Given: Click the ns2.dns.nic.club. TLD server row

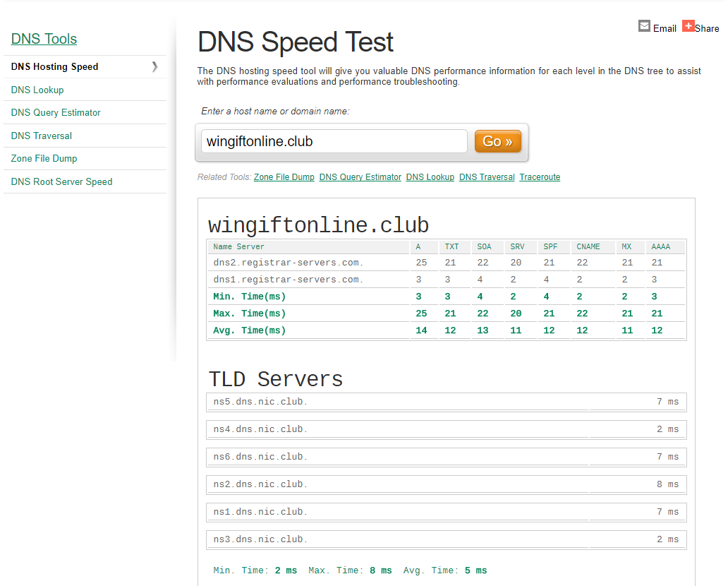Looking at the screenshot, I should tap(446, 484).
